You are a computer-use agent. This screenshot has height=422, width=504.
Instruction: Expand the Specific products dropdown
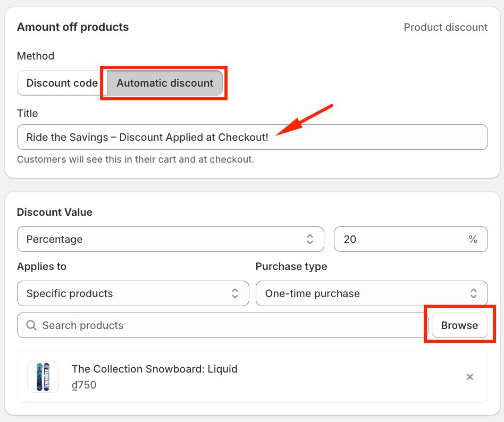[133, 293]
